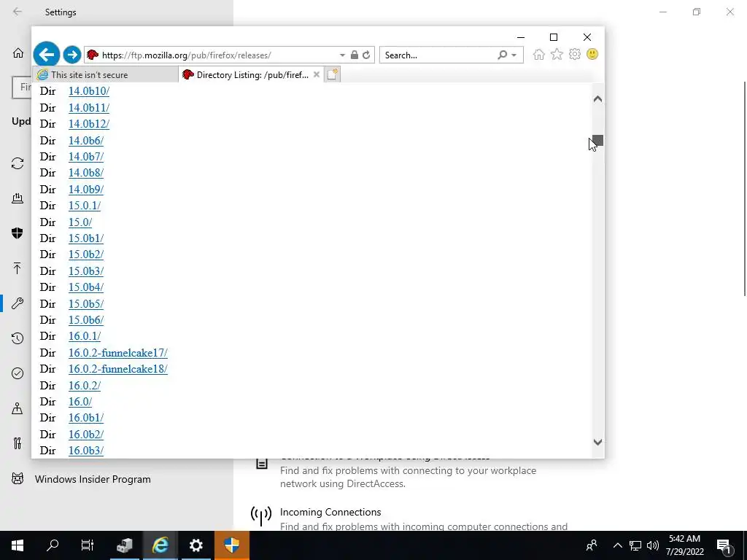Open the search provider dropdown arrow
747x560 pixels.
(514, 55)
